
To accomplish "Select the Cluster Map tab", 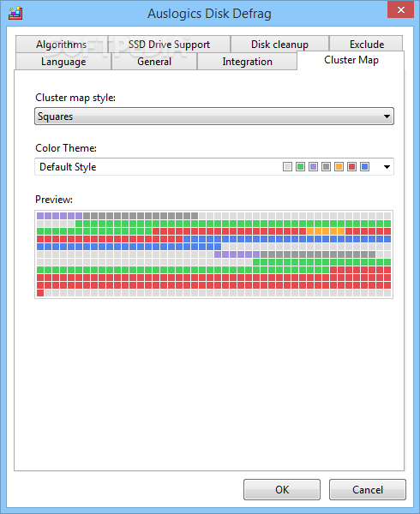I will [351, 60].
